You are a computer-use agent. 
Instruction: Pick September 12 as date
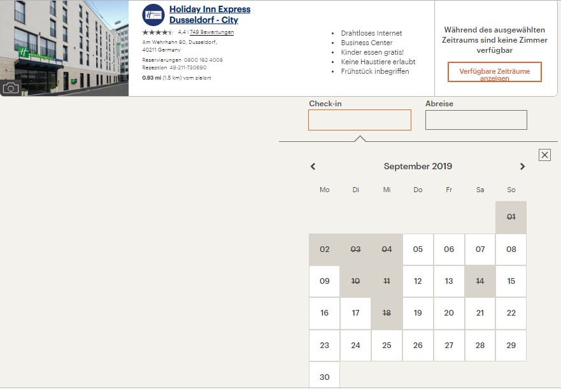click(x=418, y=281)
